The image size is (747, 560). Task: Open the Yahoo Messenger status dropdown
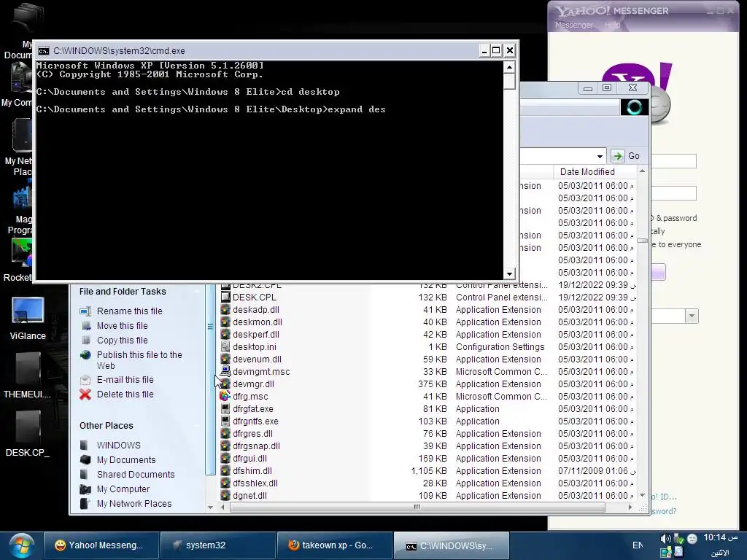click(692, 316)
